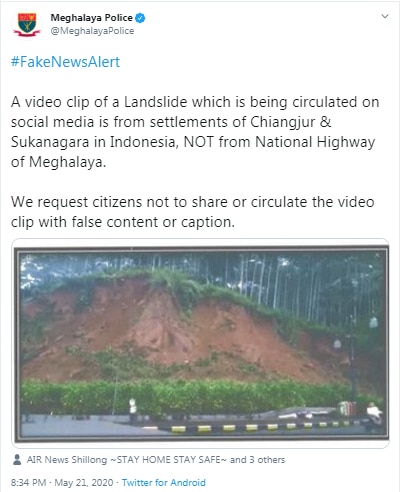Expand the tweet options chevron

(x=385, y=16)
